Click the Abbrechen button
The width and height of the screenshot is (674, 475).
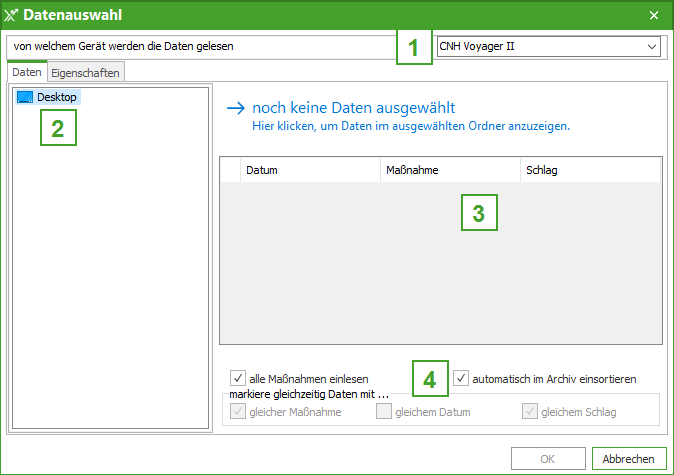[628, 459]
